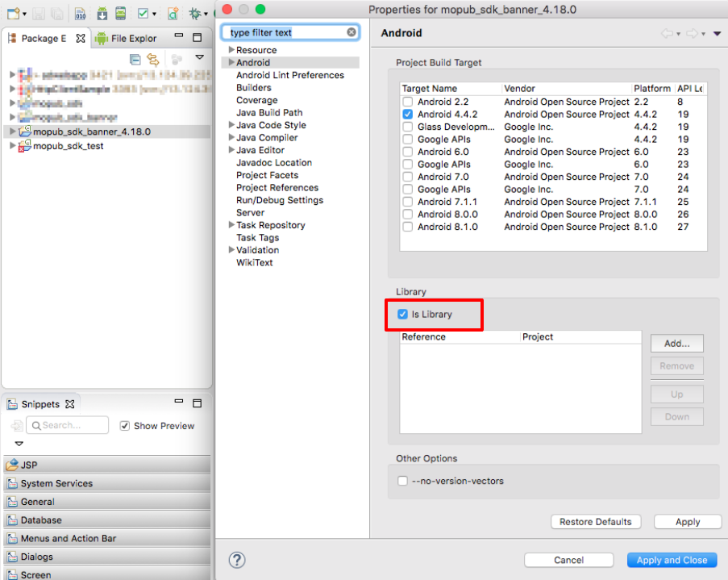
Task: Expand the Java Code Style node
Action: tap(231, 124)
